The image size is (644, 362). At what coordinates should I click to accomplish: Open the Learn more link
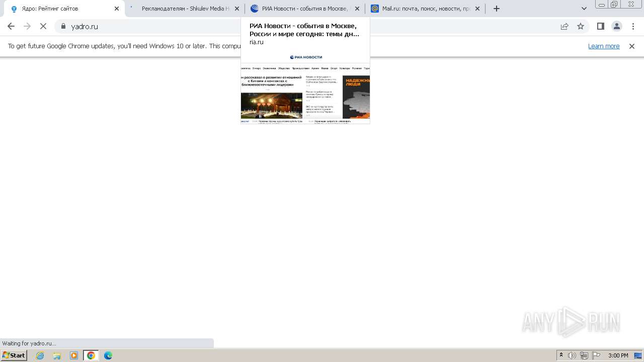604,46
